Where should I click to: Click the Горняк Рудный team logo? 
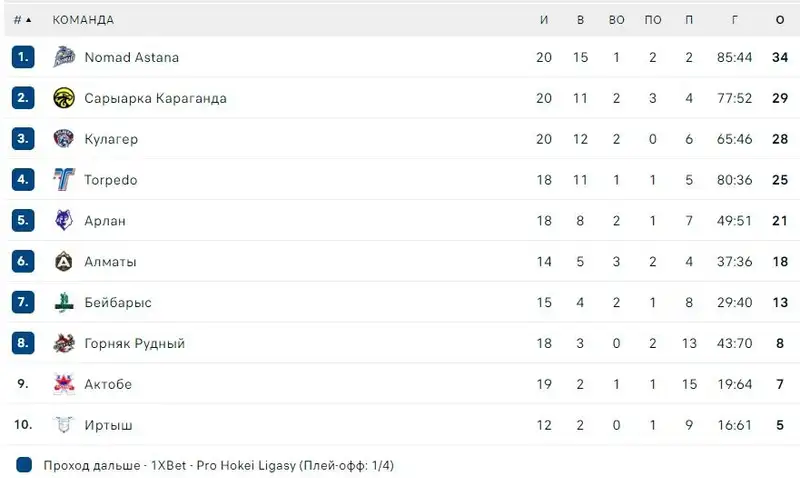click(64, 343)
